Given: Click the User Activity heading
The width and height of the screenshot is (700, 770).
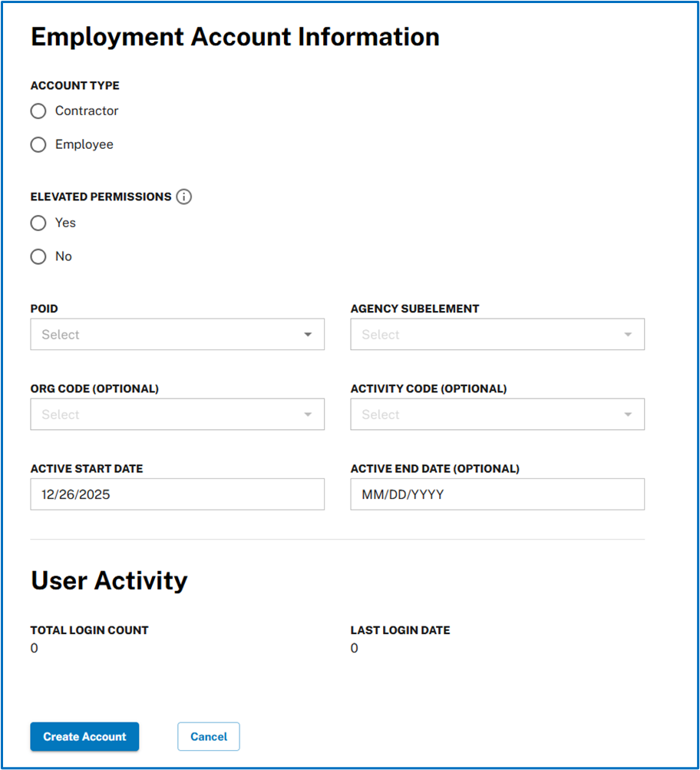Looking at the screenshot, I should (x=108, y=580).
